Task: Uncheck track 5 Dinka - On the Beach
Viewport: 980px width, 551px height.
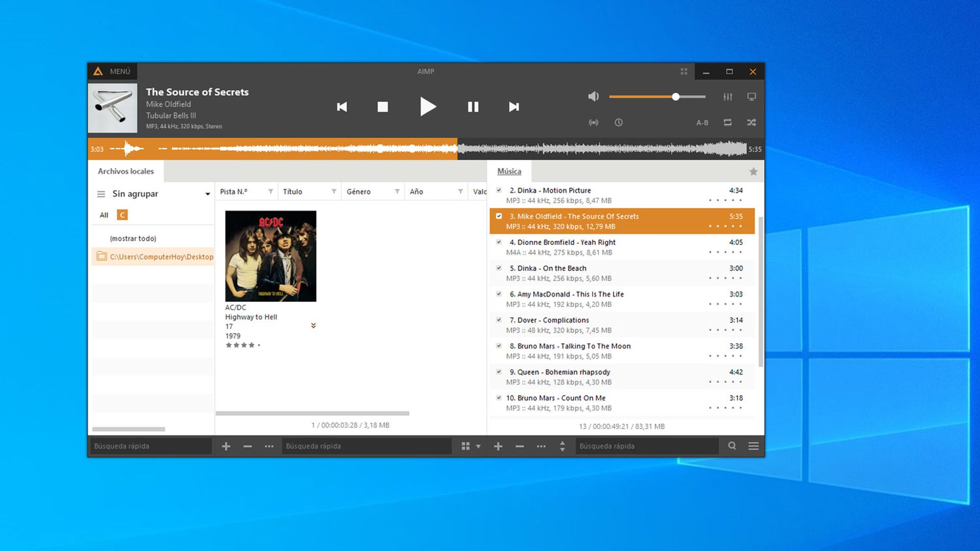Action: (x=499, y=267)
